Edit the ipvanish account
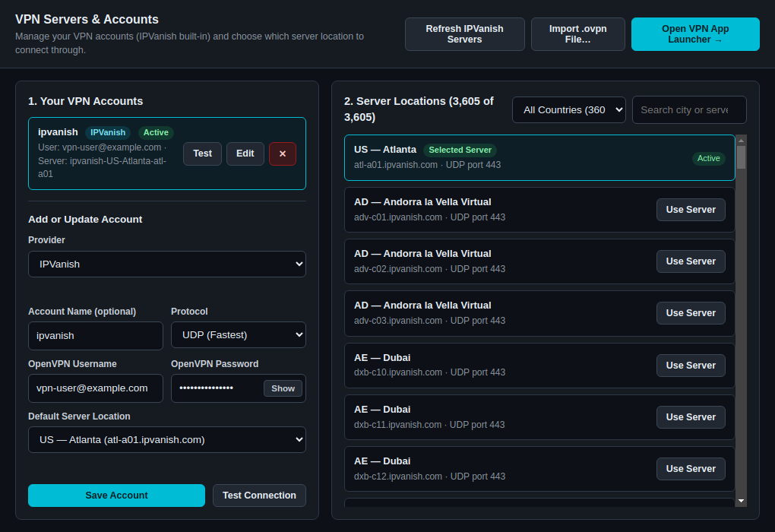 [245, 154]
